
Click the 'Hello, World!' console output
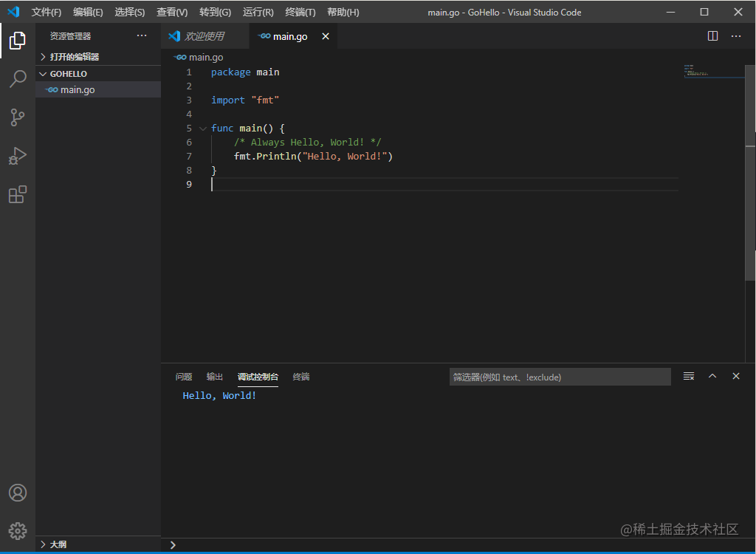pyautogui.click(x=219, y=396)
